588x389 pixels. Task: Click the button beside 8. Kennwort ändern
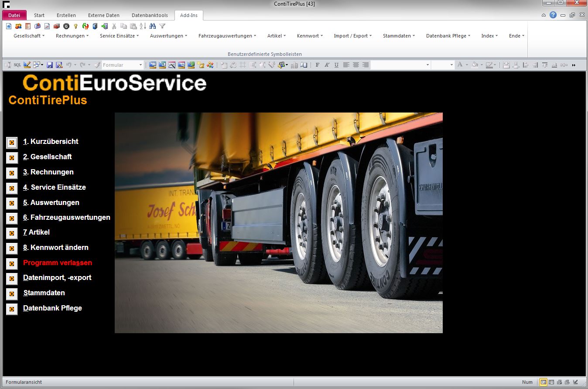coord(12,248)
